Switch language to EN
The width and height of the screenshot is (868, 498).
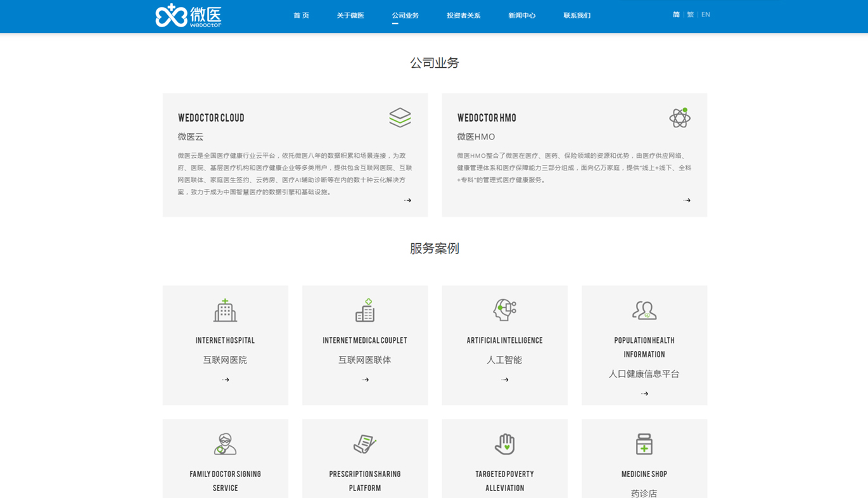click(705, 15)
